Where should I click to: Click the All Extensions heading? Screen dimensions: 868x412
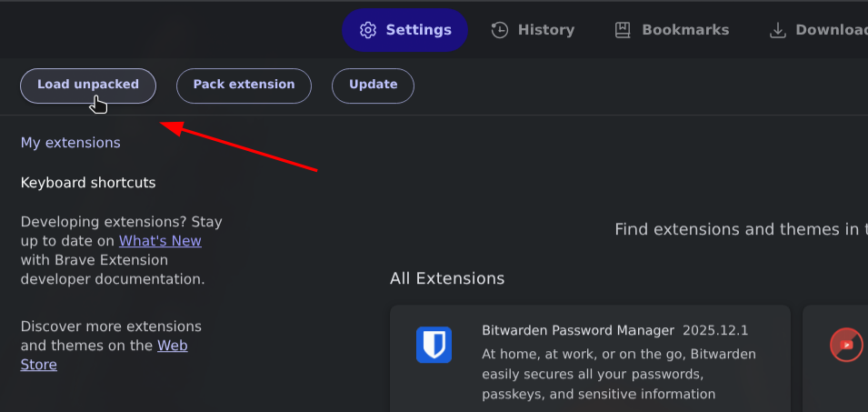(447, 278)
